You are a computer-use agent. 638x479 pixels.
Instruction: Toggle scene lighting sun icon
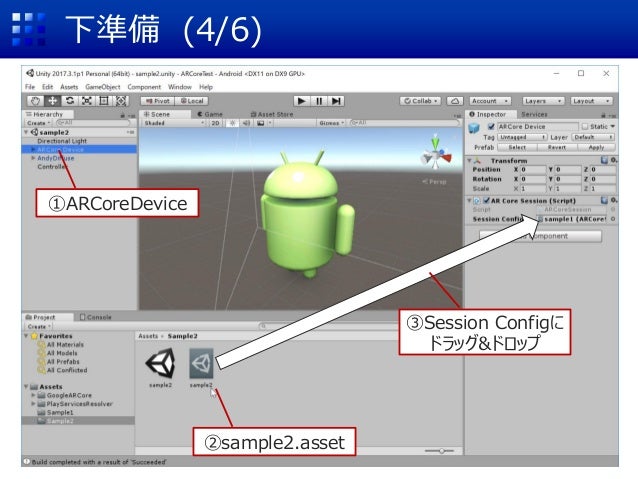[x=232, y=123]
